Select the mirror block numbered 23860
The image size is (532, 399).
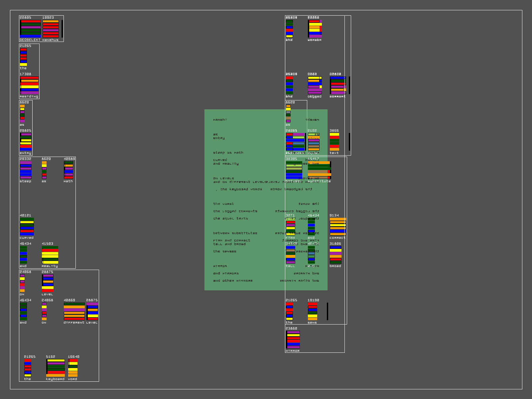pos(293,339)
